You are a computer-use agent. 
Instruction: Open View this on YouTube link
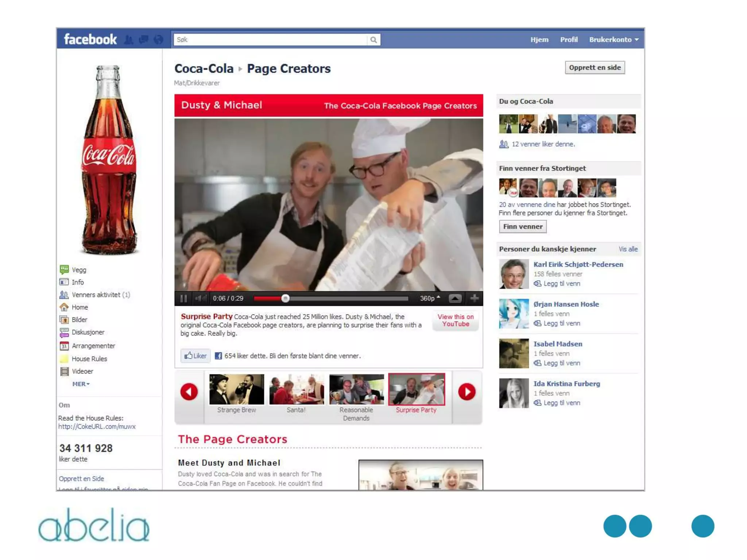click(456, 320)
